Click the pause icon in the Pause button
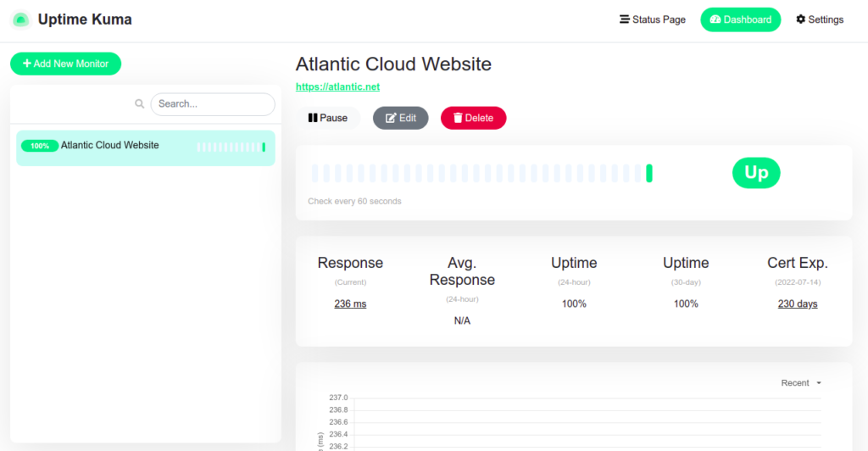Screen dimensions: 868x451 [313, 118]
